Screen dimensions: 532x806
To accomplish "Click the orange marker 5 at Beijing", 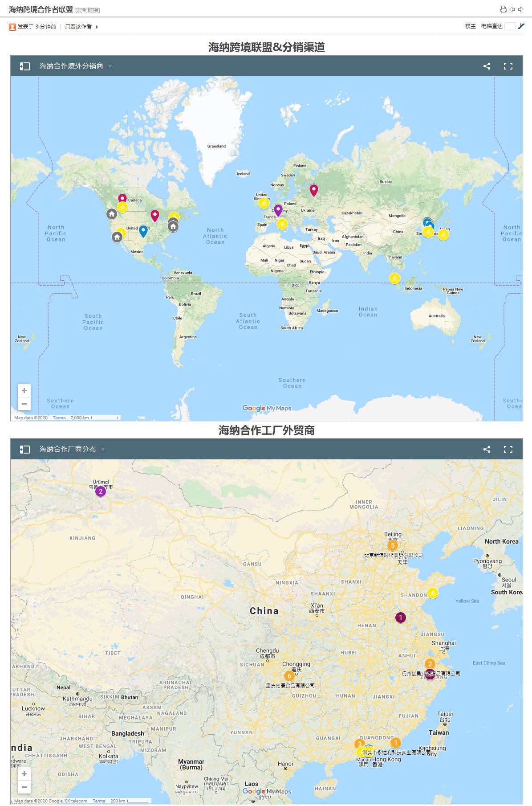I will click(x=392, y=545).
